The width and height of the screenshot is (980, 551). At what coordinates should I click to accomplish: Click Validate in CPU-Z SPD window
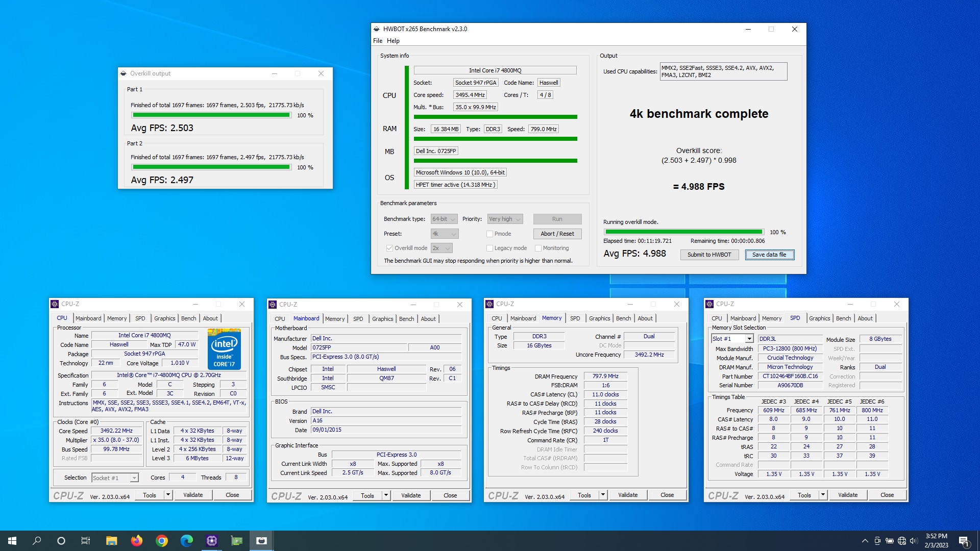848,495
